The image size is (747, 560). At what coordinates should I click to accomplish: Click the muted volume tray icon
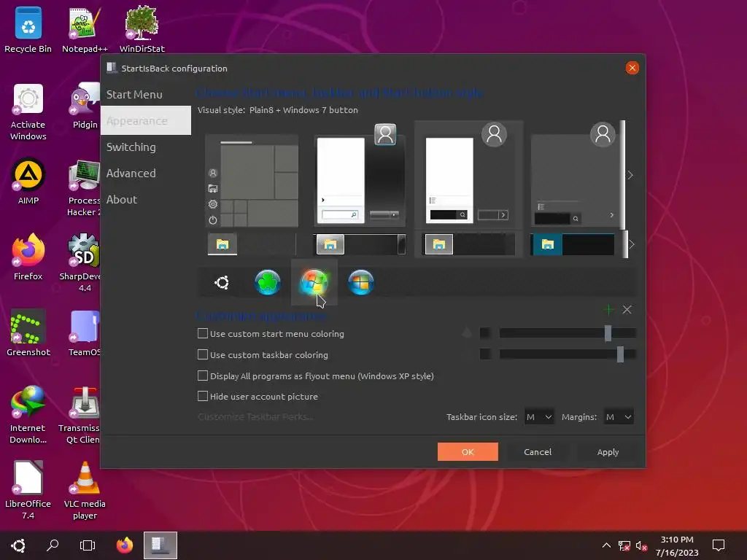tap(641, 545)
